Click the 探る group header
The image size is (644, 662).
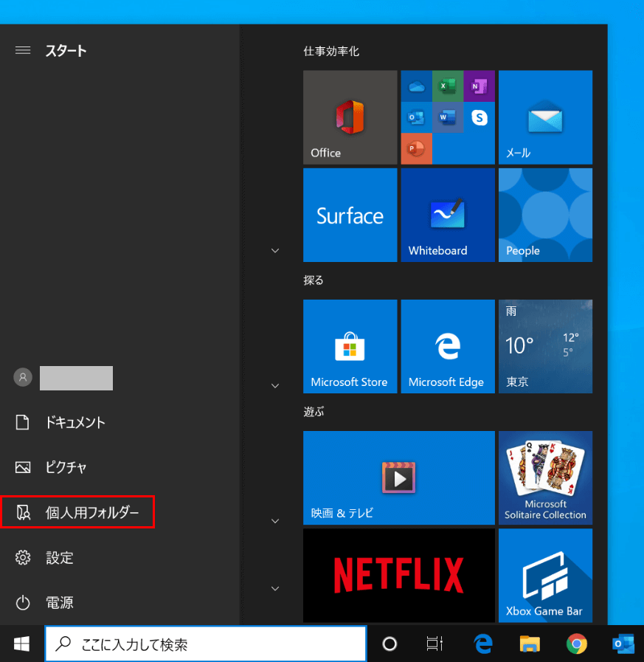313,280
